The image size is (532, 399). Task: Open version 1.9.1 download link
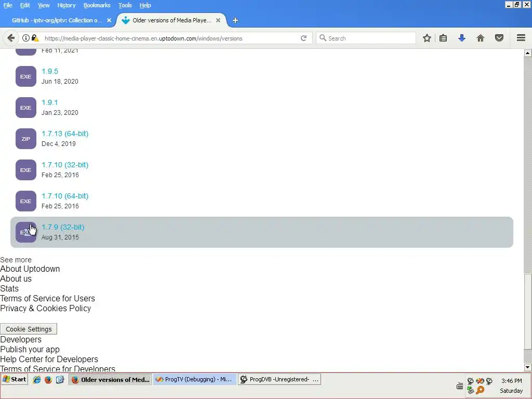tap(49, 102)
